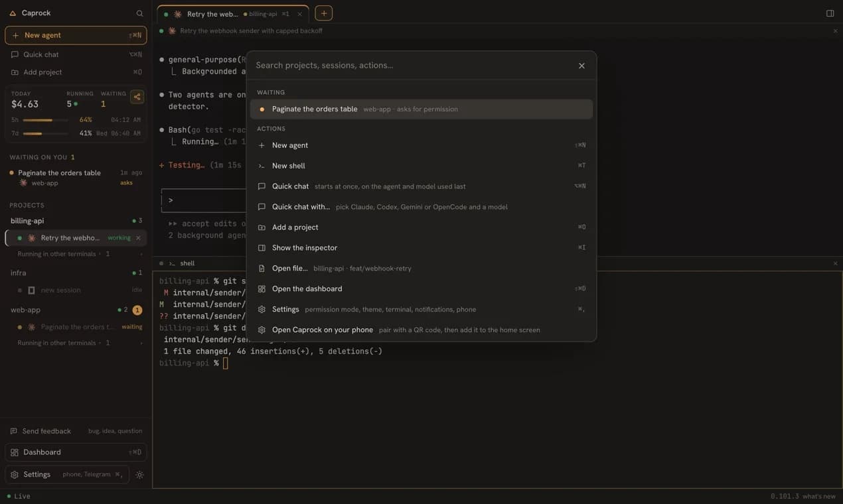Image resolution: width=843 pixels, height=504 pixels.
Task: Open Quick chat from the sidebar
Action: (76, 54)
